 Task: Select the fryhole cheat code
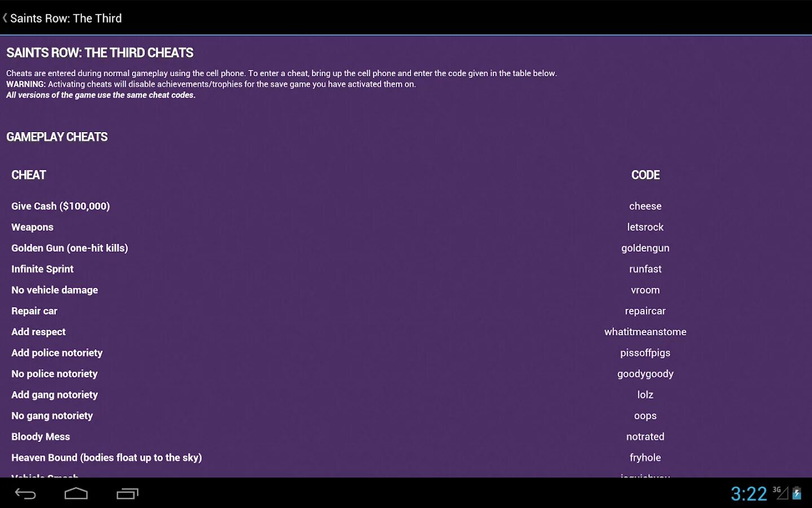(x=646, y=457)
